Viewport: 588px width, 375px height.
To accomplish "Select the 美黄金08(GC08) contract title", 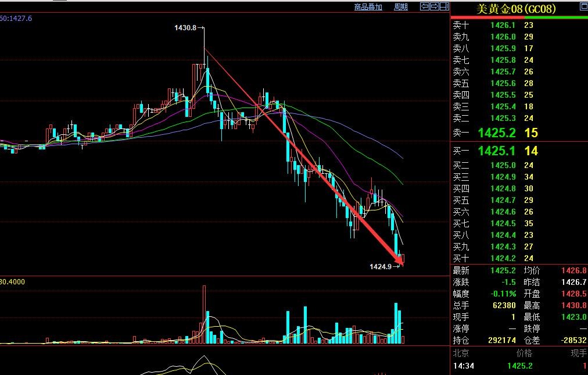I will pos(516,9).
